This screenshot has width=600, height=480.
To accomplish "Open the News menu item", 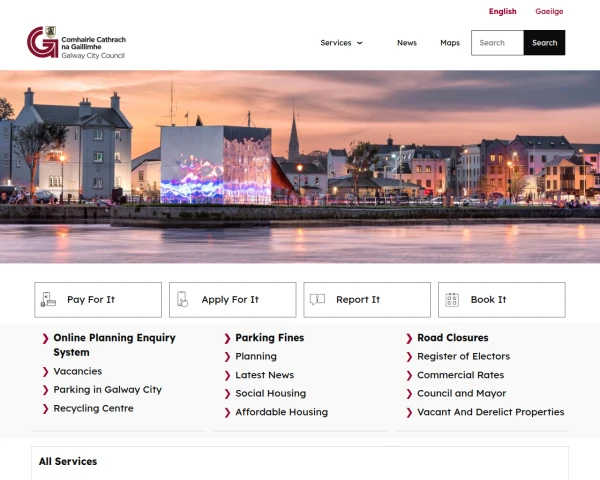I will (x=406, y=43).
